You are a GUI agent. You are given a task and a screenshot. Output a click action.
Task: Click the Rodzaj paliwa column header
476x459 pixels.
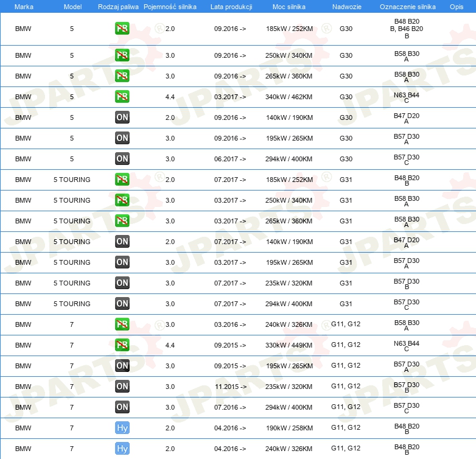click(x=118, y=7)
